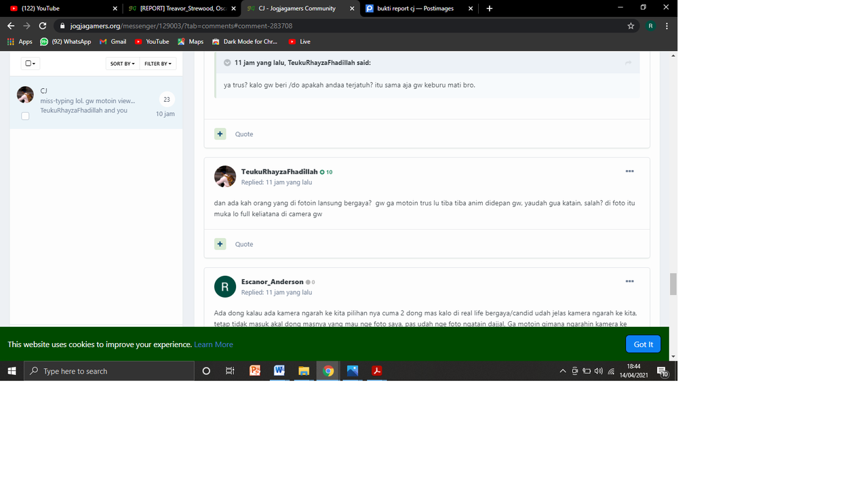Open the FILTER BY dropdown

click(x=159, y=63)
